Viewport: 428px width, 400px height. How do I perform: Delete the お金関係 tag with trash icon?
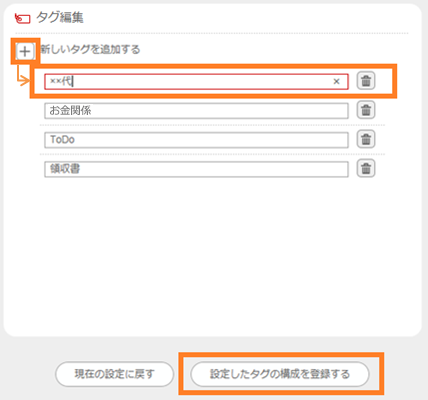366,110
